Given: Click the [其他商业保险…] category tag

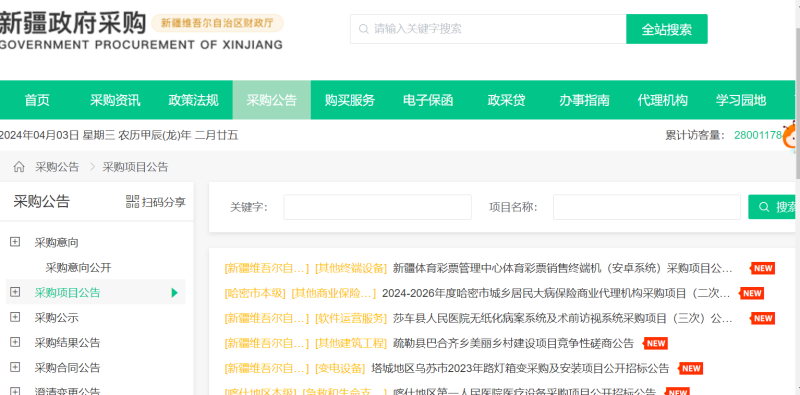Looking at the screenshot, I should (334, 293).
